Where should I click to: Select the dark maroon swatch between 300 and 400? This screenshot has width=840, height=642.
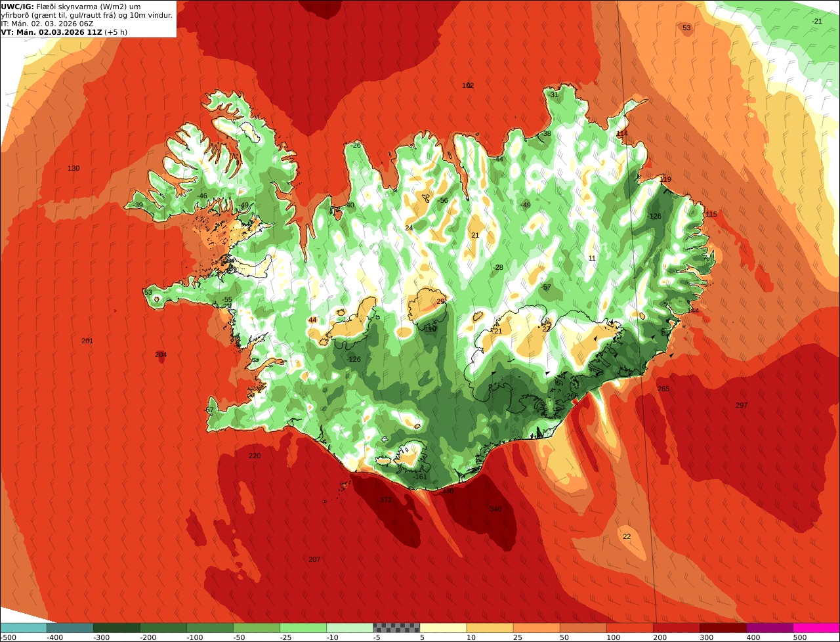[x=722, y=628]
